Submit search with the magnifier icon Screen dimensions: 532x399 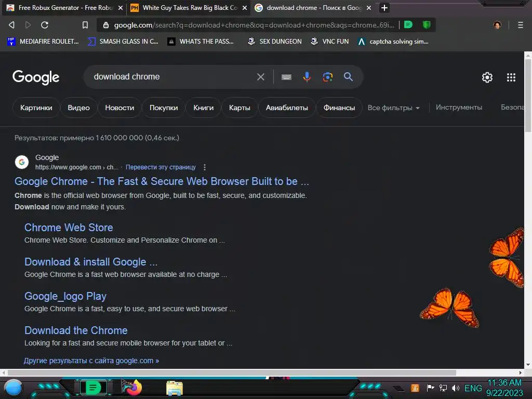[x=348, y=77]
